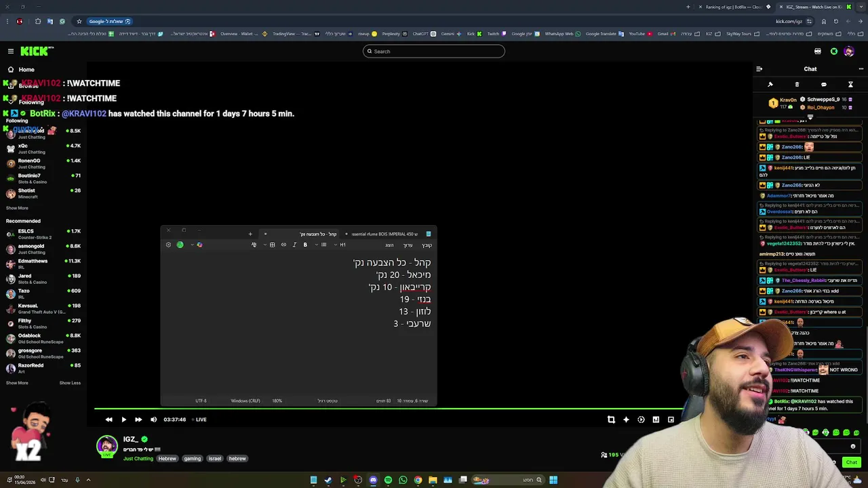Open Spotify from the taskbar

click(388, 480)
